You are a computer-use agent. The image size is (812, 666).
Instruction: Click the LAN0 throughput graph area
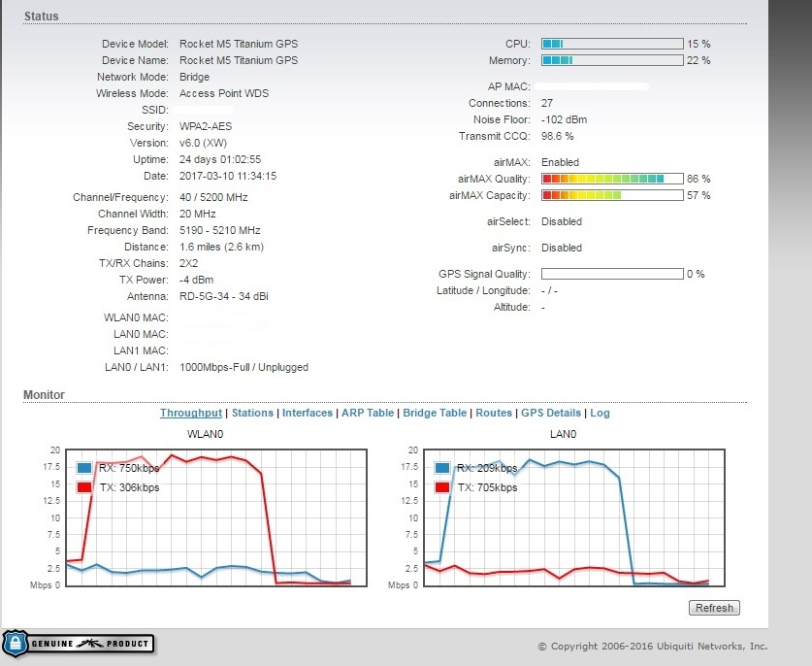(574, 517)
